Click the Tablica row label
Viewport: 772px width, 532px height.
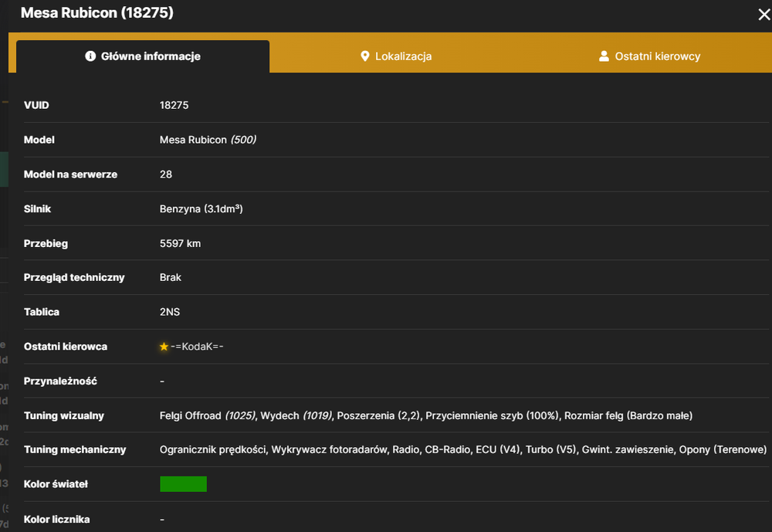tap(42, 312)
